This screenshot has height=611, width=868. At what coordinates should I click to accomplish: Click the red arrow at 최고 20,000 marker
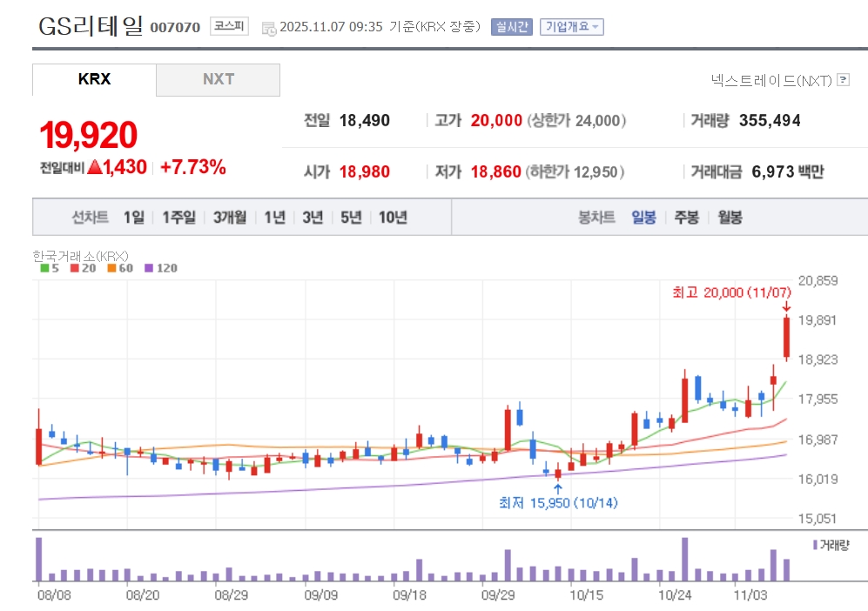(786, 305)
